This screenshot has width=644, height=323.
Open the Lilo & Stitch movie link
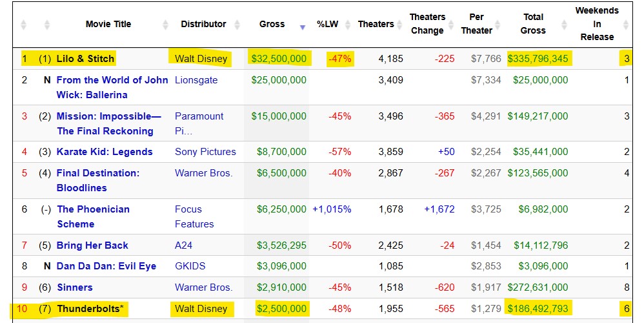pos(85,59)
